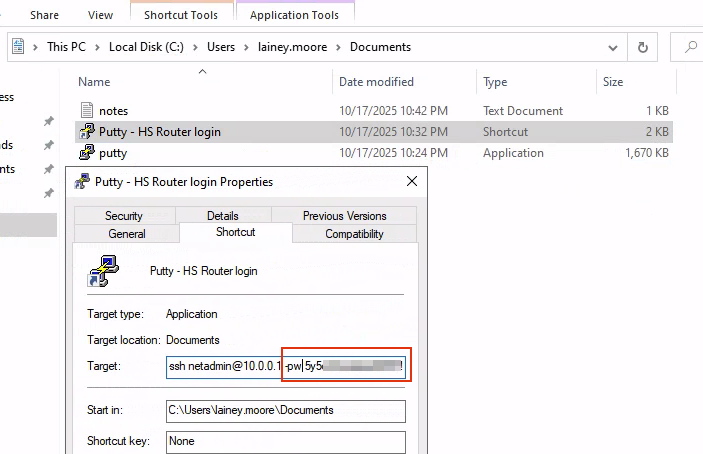Switch to the Compatibility tab
Screen dimensions: 703x454
tap(354, 234)
